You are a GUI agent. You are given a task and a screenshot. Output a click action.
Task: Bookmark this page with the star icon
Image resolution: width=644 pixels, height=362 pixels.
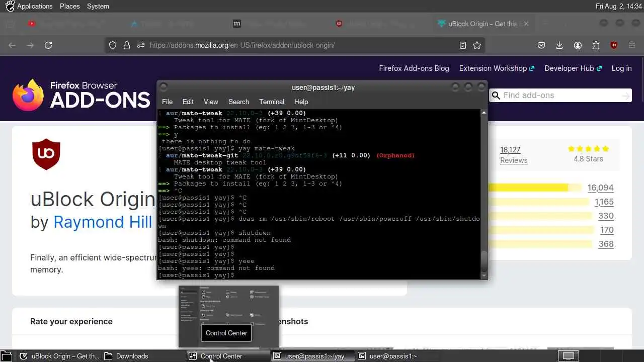pos(477,45)
